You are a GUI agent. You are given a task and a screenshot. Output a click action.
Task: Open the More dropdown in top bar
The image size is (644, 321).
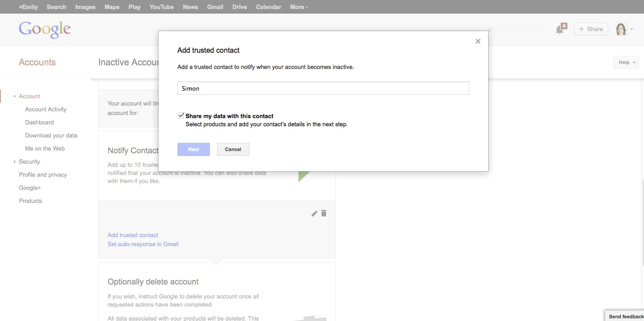tap(299, 7)
